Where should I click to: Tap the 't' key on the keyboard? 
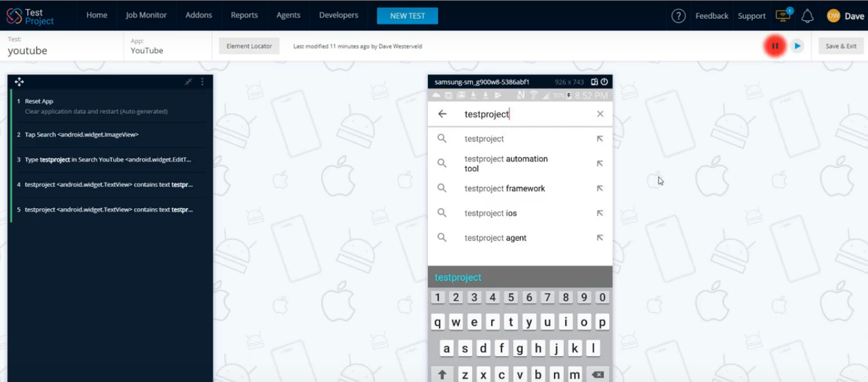511,322
